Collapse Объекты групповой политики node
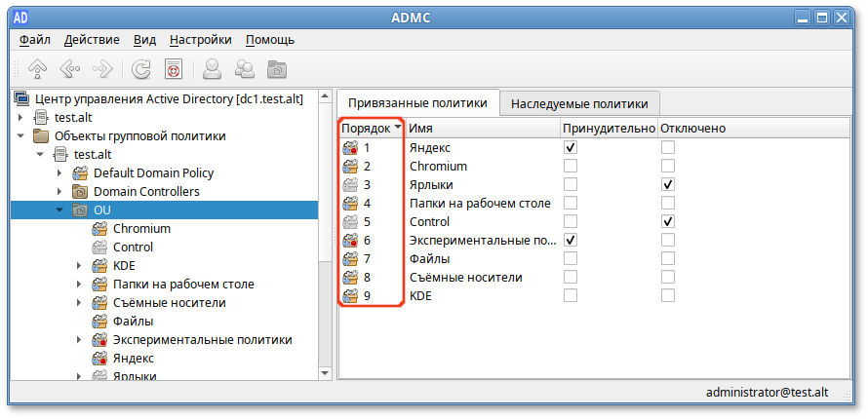Viewport: 868px width, 419px height. point(21,136)
